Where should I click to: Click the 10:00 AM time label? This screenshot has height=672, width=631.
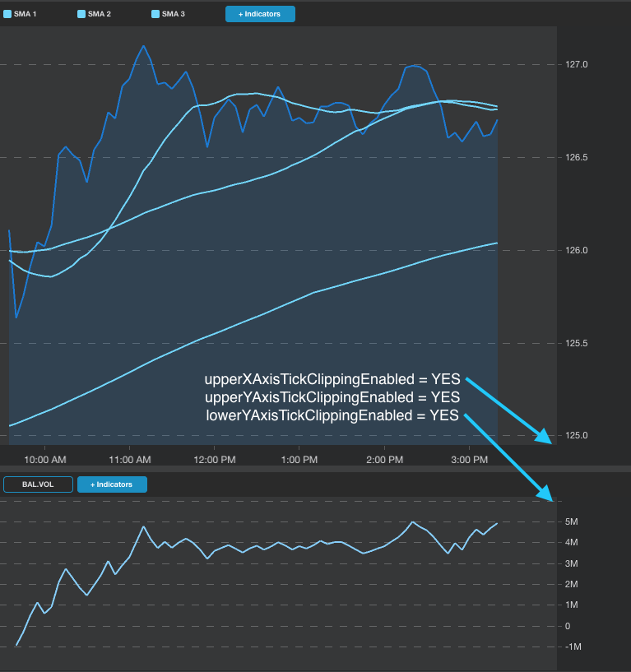coord(45,460)
